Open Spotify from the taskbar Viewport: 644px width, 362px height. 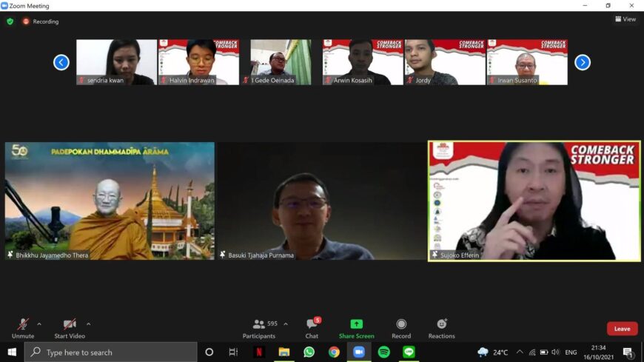(383, 352)
